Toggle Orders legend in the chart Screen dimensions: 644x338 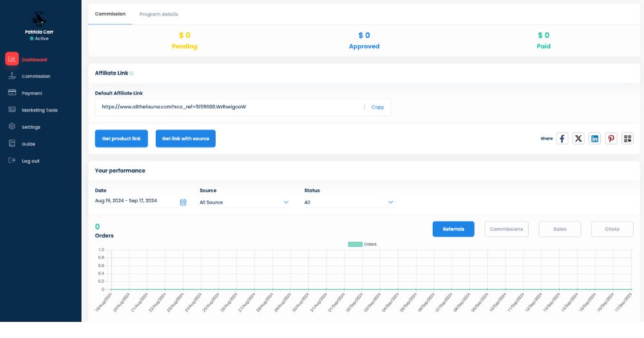(x=362, y=245)
